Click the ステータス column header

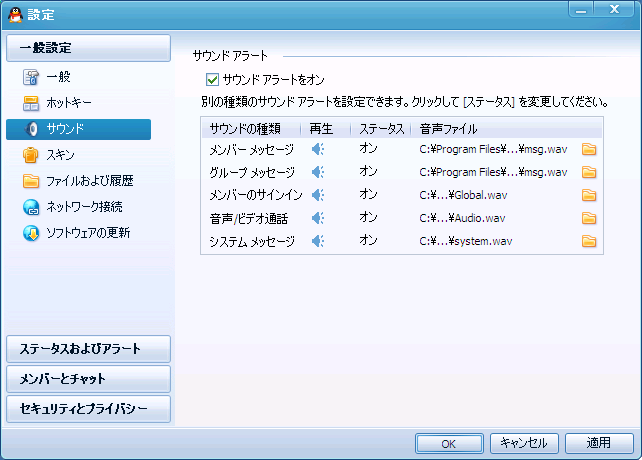[x=381, y=129]
